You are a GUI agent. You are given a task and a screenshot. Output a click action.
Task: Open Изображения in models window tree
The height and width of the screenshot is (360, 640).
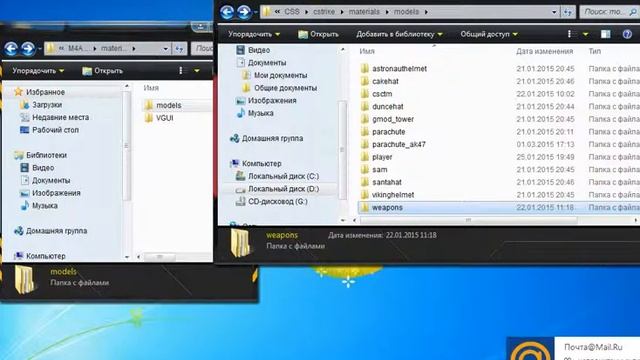tap(266, 101)
